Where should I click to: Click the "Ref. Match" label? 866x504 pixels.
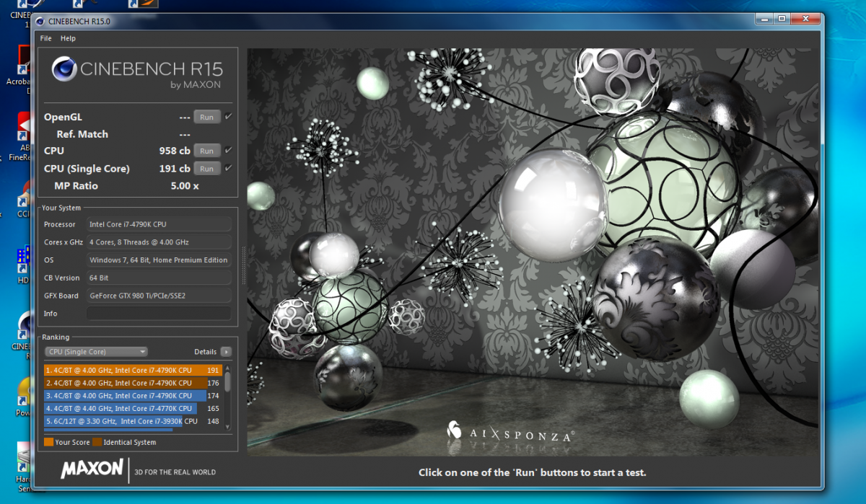(x=82, y=134)
